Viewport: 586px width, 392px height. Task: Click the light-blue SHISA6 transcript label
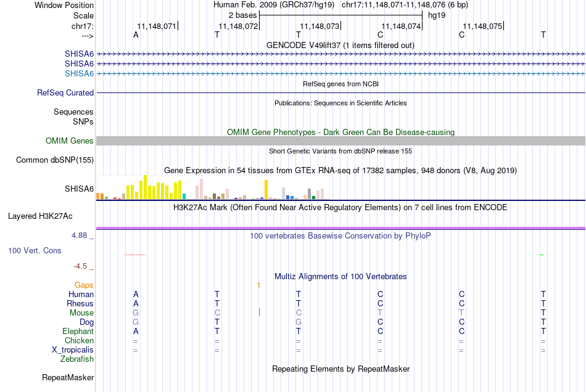point(79,73)
